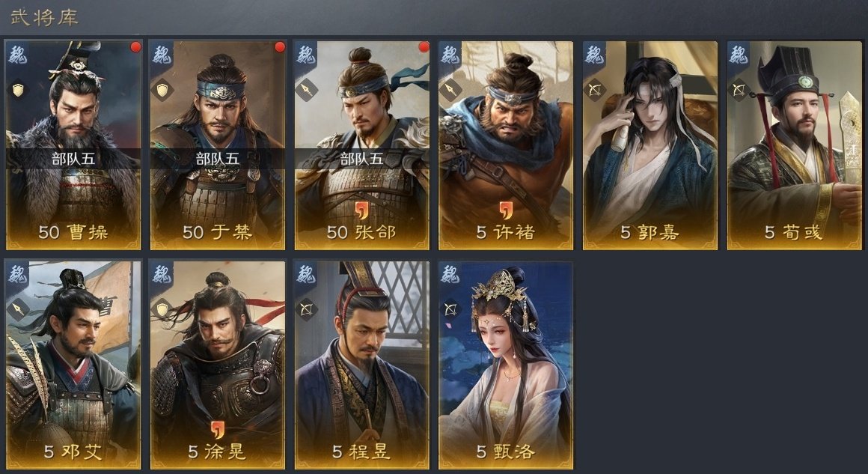Click the orange comma mark on 张郃 card
The image size is (868, 474).
(x=361, y=210)
